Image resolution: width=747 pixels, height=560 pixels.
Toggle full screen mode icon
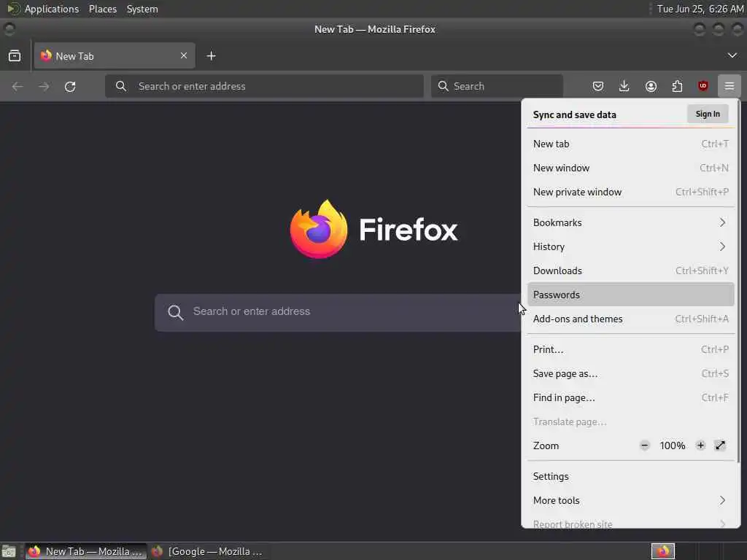point(720,446)
